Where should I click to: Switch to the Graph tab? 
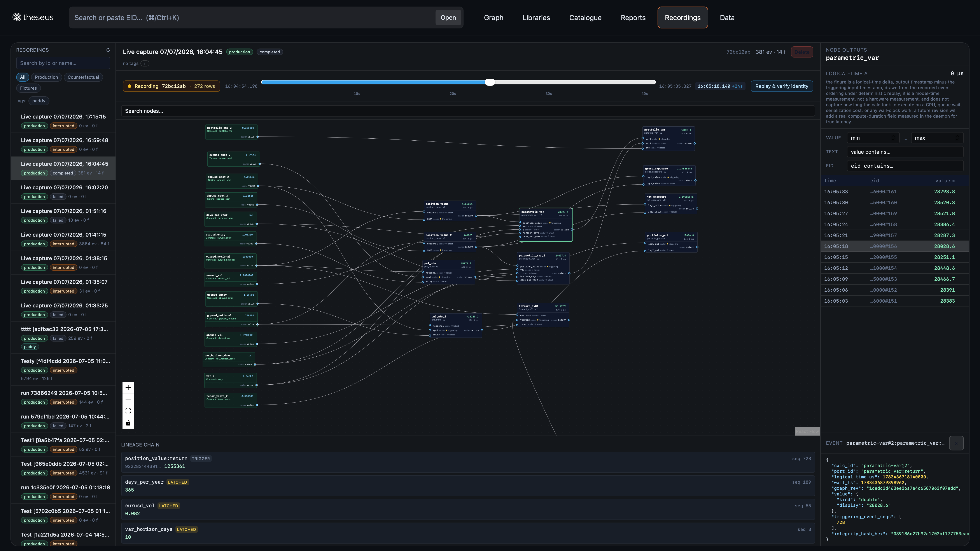pyautogui.click(x=493, y=17)
